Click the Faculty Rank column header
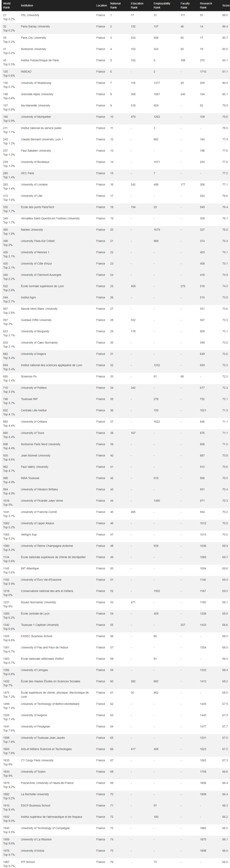230x868 pixels. [185, 5]
